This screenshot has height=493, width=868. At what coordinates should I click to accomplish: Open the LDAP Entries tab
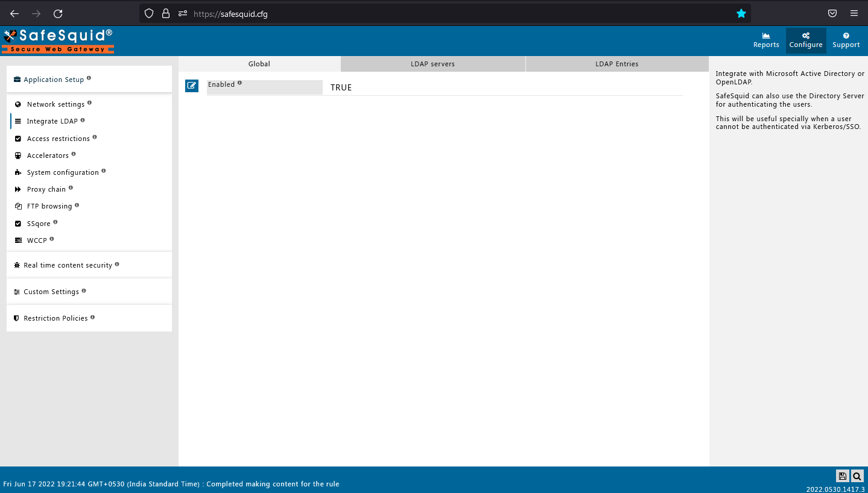pos(616,63)
